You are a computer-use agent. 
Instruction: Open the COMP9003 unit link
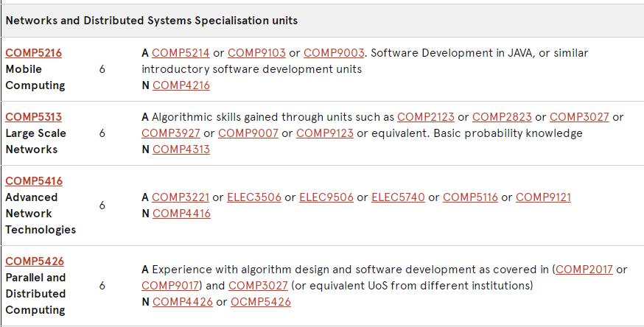333,53
